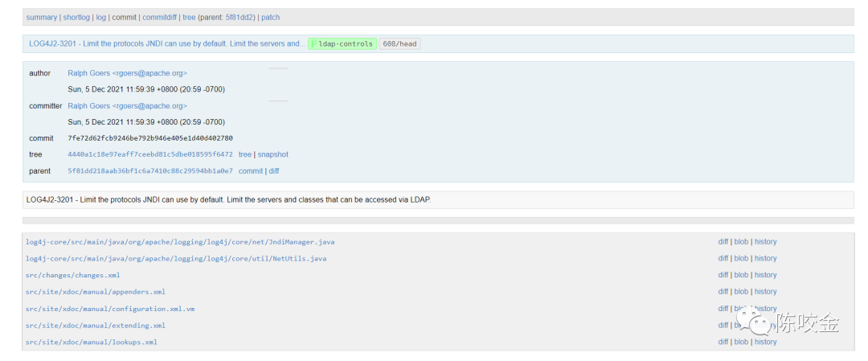This screenshot has width=868, height=361.
Task: Click the 608/head ref tag
Action: (x=399, y=44)
